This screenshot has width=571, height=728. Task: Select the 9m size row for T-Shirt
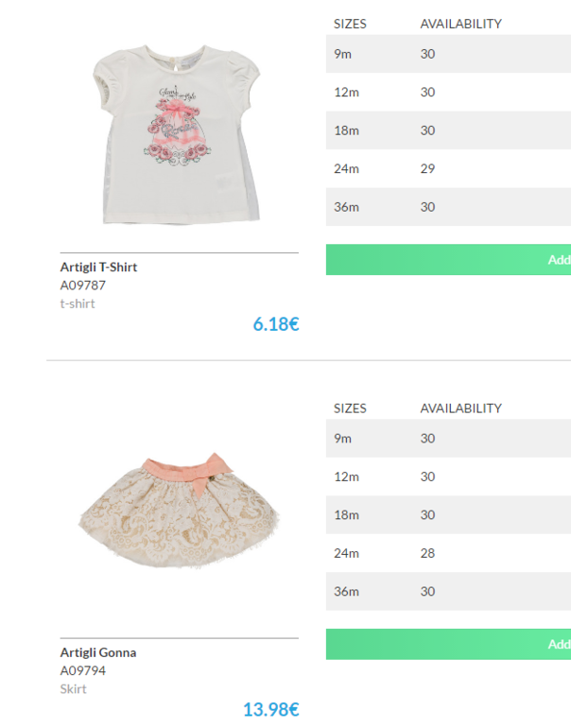pos(448,54)
